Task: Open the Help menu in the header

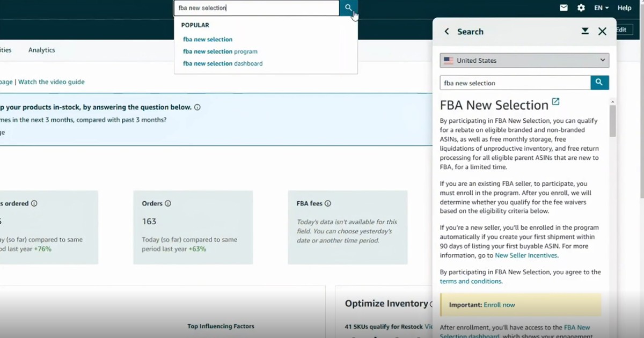Action: [x=625, y=8]
